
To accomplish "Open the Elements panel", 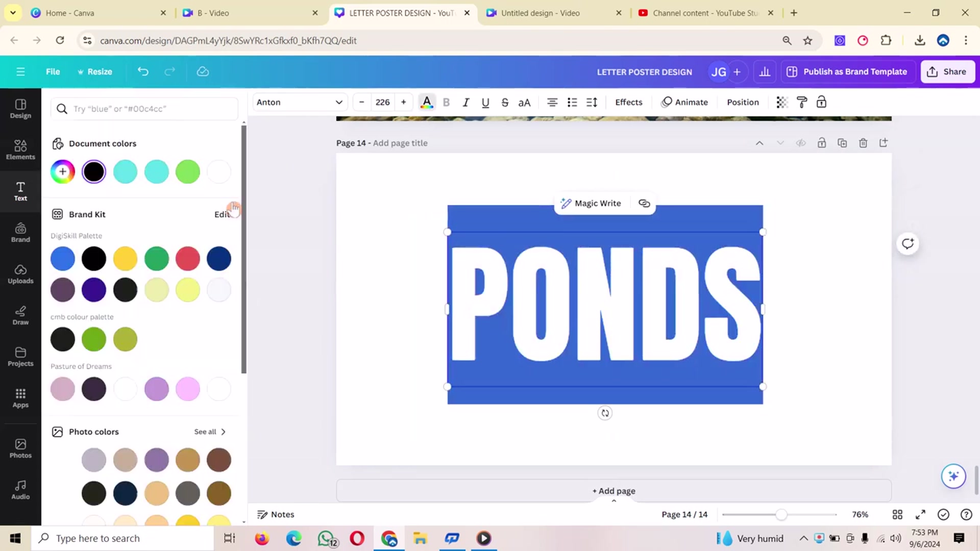I will [20, 150].
